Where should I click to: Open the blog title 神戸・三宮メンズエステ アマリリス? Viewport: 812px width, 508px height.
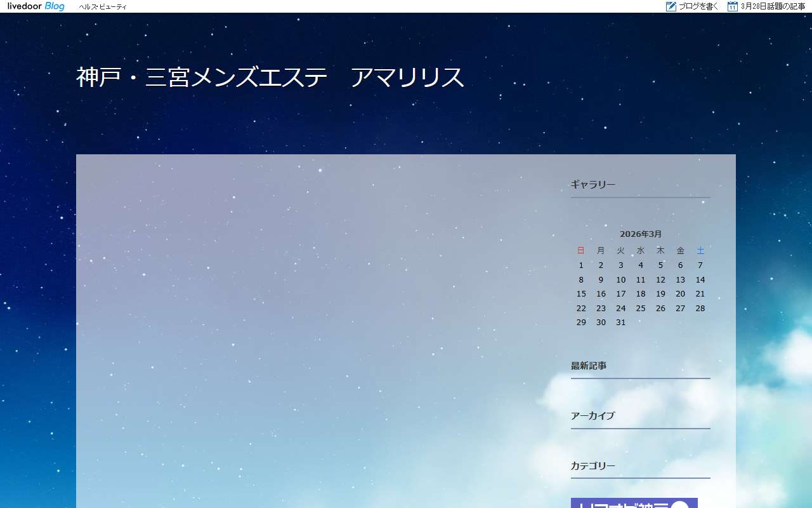coord(270,77)
